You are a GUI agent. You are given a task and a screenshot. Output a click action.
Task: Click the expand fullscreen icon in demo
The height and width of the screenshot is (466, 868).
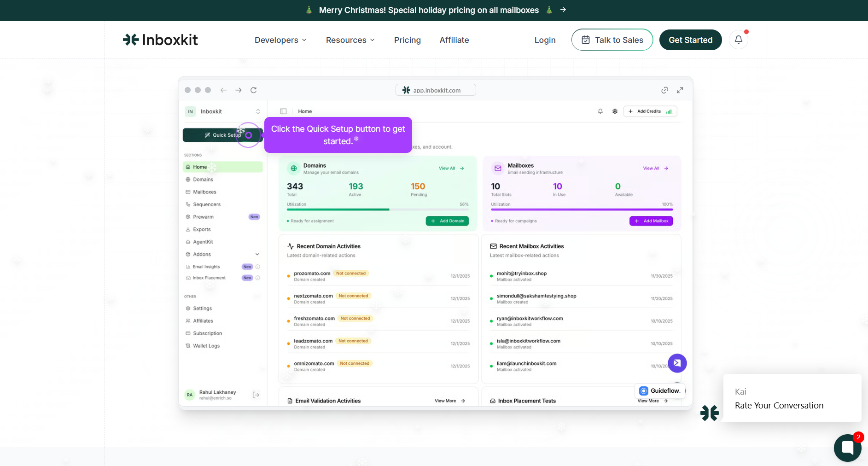680,90
